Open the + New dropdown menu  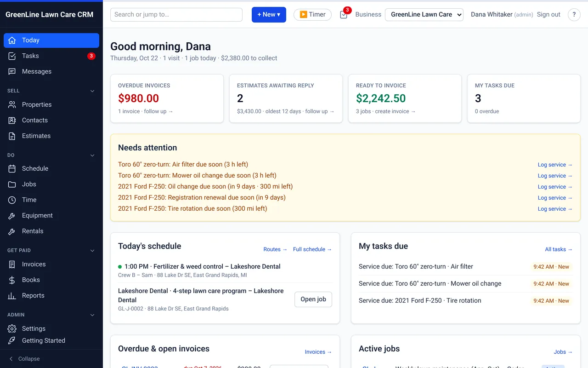pyautogui.click(x=269, y=15)
